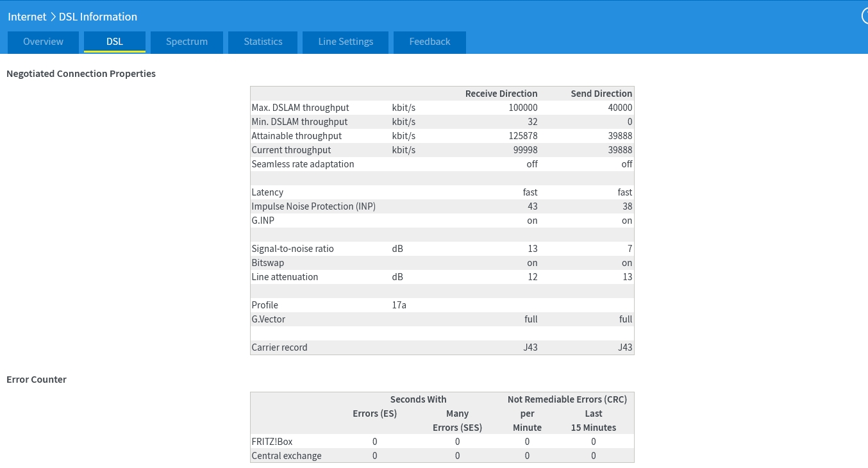
Task: Click the Send Direction column header
Action: (x=601, y=94)
